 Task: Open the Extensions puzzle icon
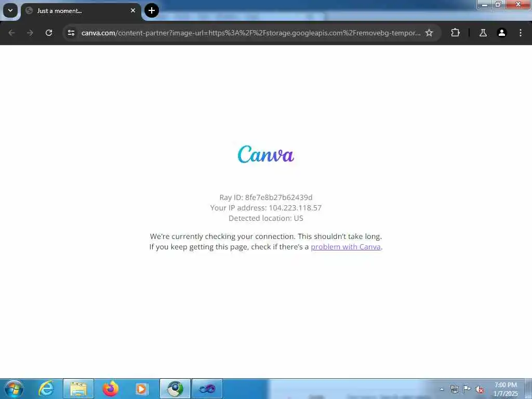[455, 33]
